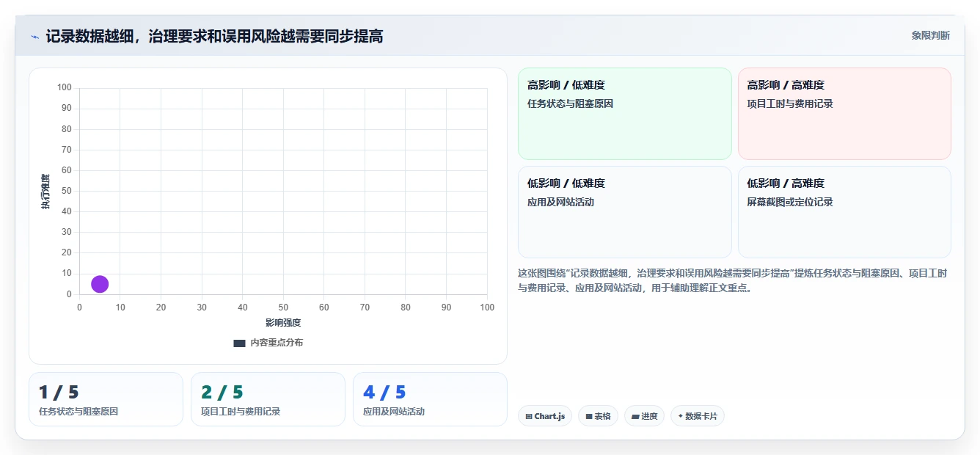Click the y-axis tick label 100
This screenshot has height=455, width=980.
point(65,88)
